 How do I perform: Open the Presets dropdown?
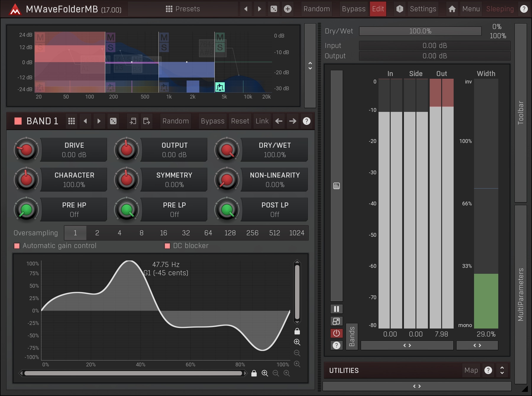pos(183,9)
